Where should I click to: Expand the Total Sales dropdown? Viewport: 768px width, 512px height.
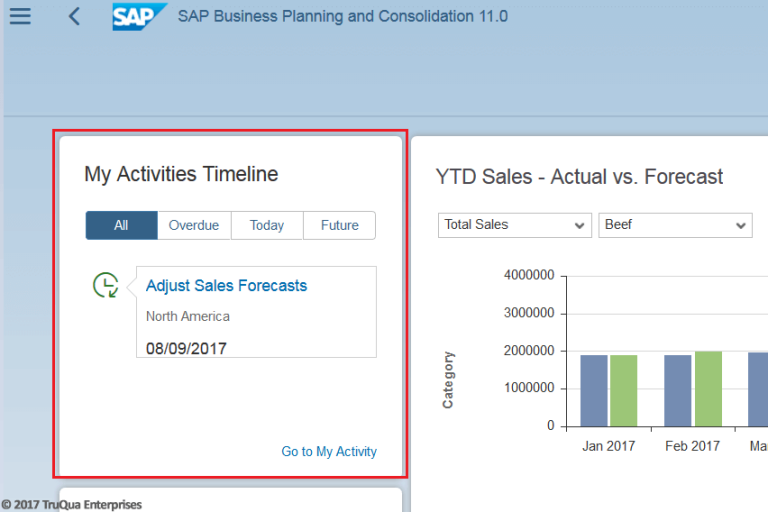515,225
